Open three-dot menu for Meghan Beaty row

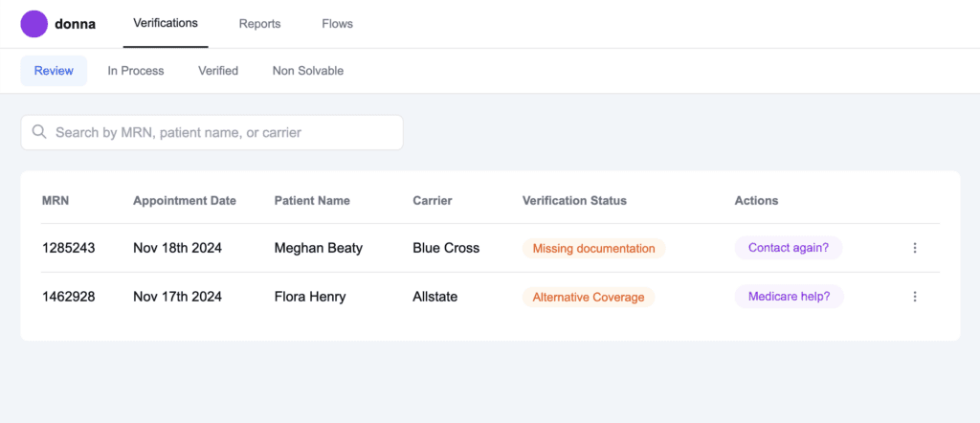click(914, 248)
